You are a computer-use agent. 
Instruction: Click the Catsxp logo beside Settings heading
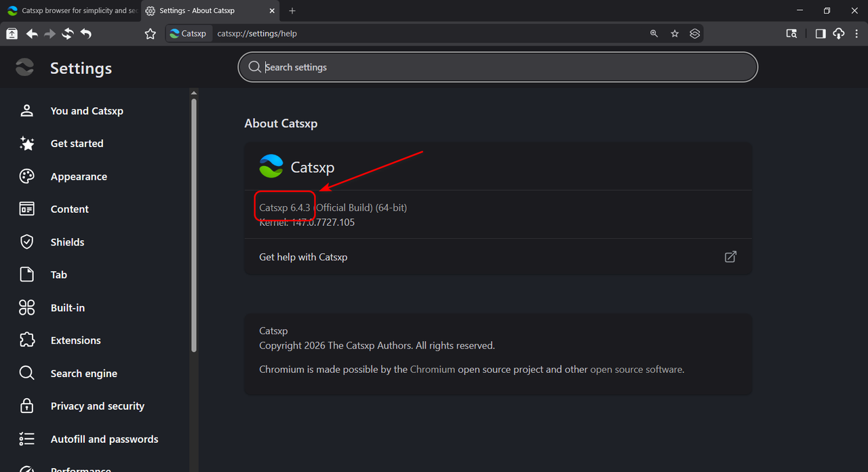point(24,67)
